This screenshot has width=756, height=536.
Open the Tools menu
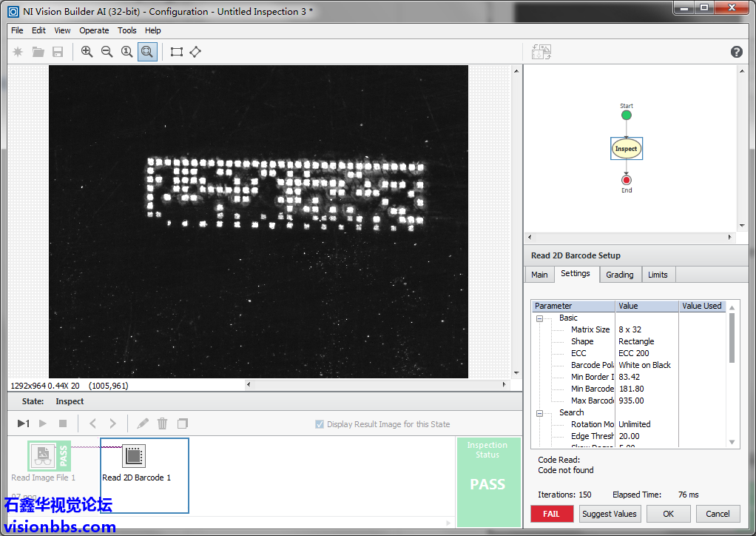coord(127,30)
